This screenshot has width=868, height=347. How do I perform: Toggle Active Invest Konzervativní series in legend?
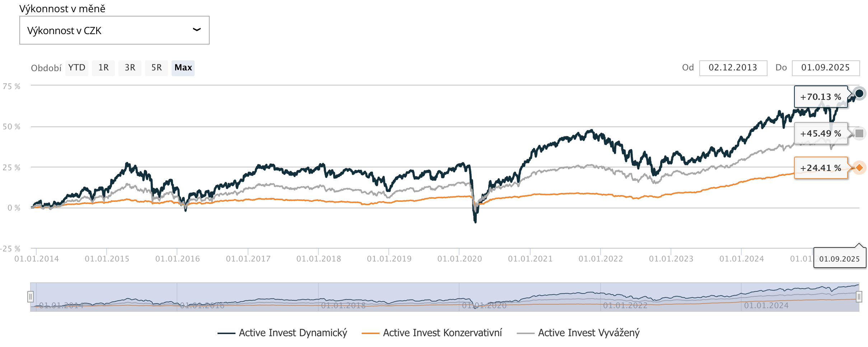pos(432,333)
